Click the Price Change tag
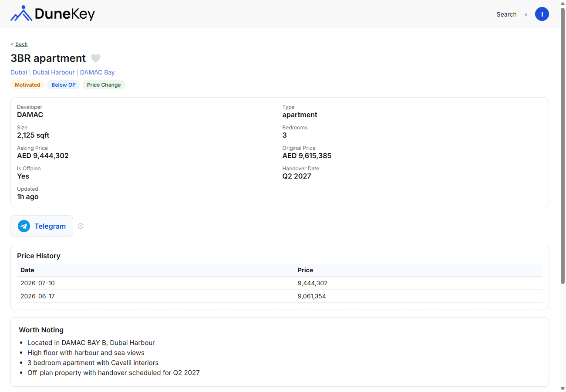 pyautogui.click(x=104, y=85)
